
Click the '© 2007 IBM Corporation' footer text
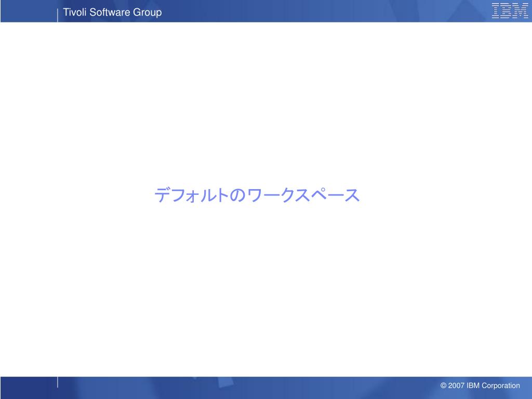480,385
